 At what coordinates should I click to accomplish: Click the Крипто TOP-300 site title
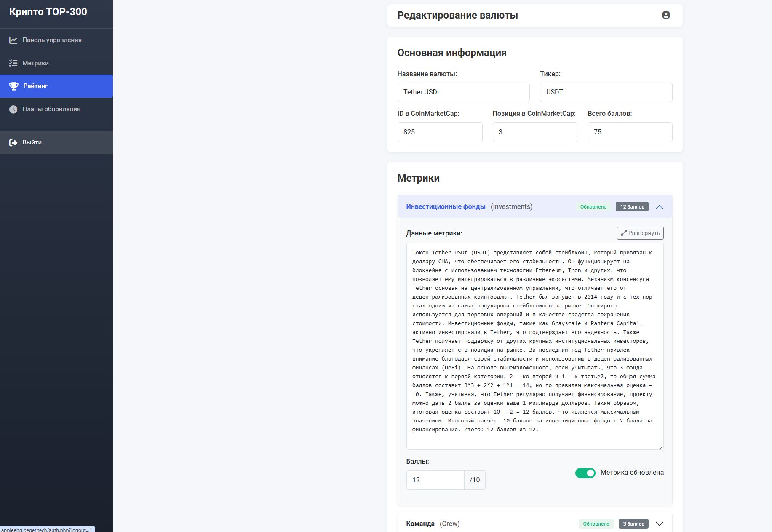point(48,12)
